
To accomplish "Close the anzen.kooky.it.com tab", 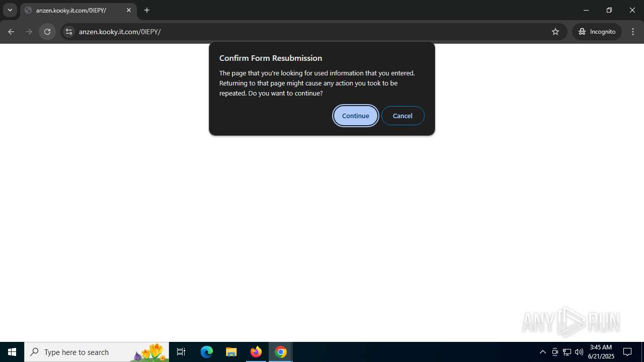I will tap(129, 10).
